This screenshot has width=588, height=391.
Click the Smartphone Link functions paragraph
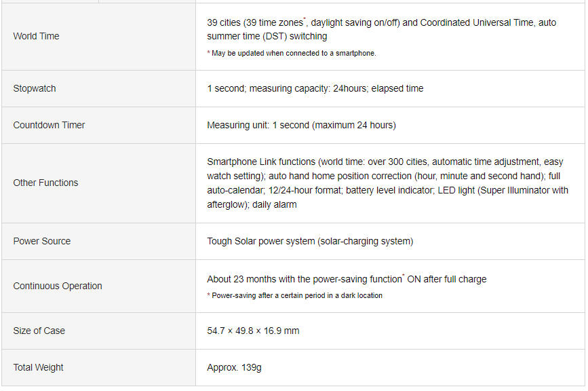click(387, 183)
